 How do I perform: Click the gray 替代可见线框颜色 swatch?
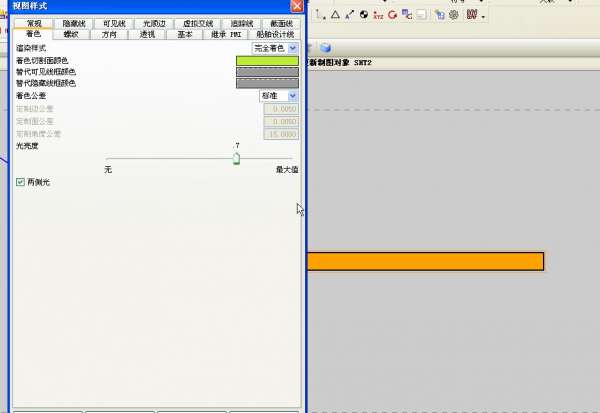(267, 72)
